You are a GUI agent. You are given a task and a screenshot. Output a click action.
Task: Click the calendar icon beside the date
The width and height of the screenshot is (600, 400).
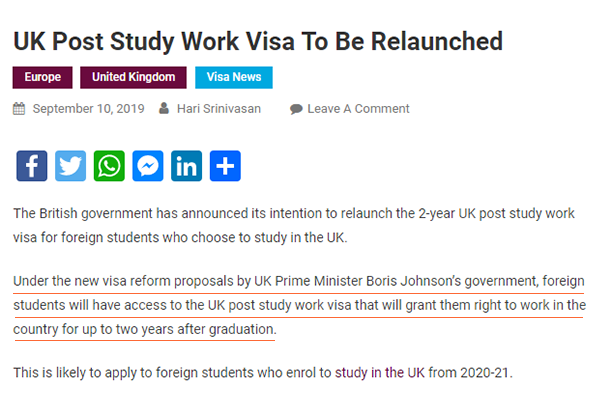(x=19, y=108)
